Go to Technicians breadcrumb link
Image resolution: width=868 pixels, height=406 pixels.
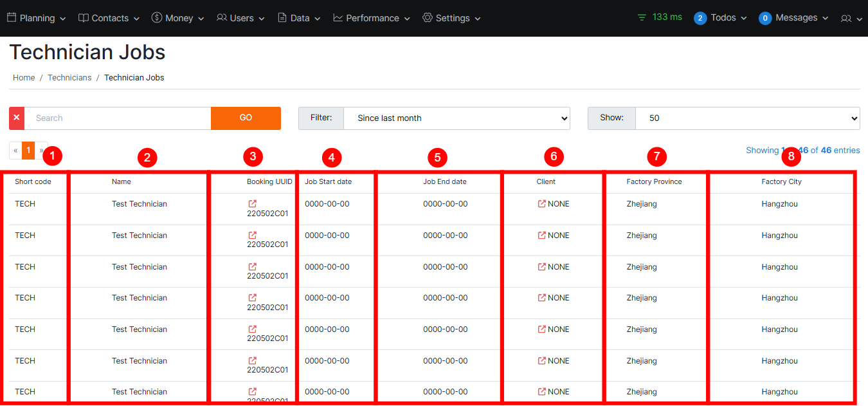[x=69, y=78]
